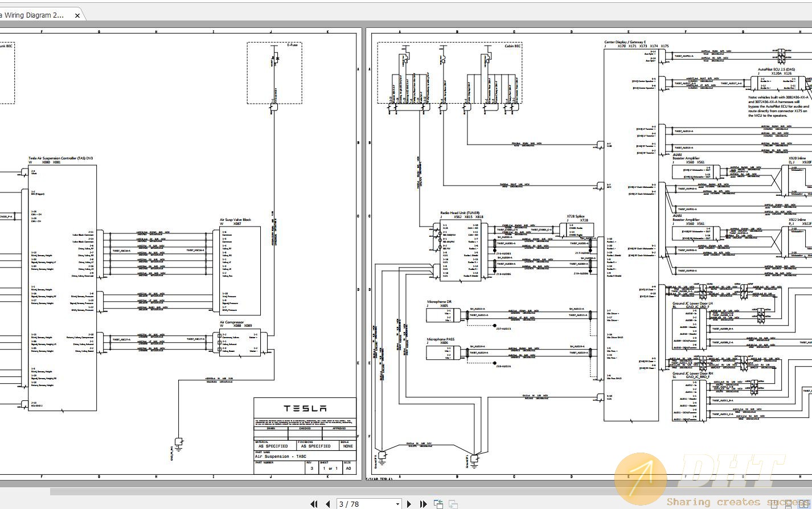Click the X728 Splice label

576,216
